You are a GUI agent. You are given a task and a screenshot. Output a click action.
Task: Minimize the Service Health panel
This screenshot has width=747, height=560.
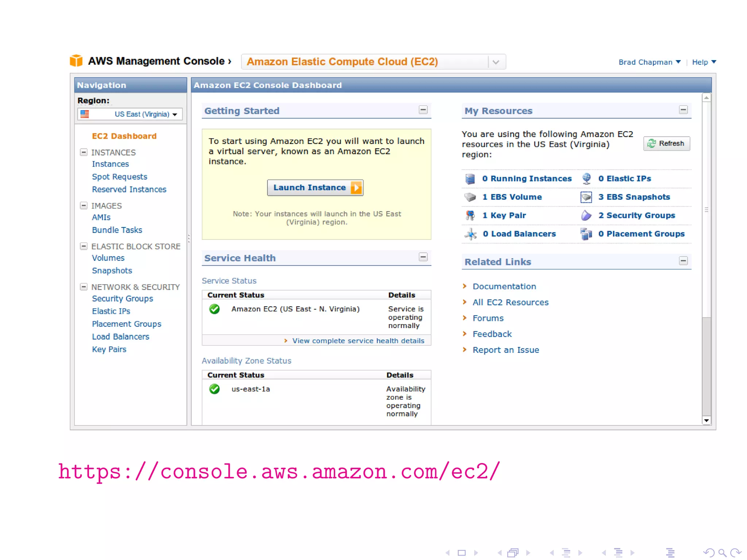coord(423,257)
